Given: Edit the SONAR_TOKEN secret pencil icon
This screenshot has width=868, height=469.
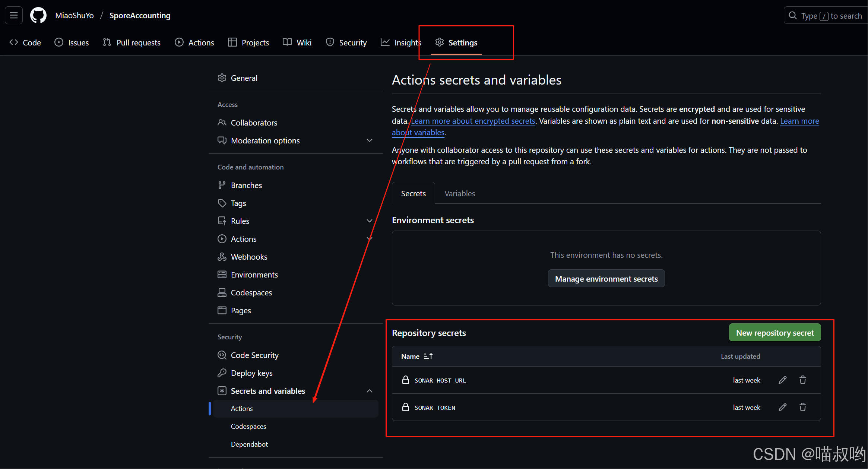Looking at the screenshot, I should tap(782, 407).
